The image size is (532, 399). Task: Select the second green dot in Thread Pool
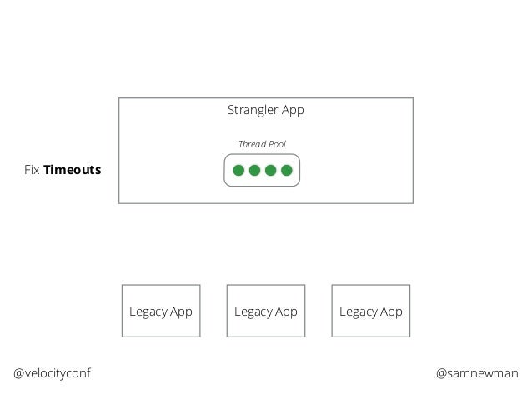255,170
